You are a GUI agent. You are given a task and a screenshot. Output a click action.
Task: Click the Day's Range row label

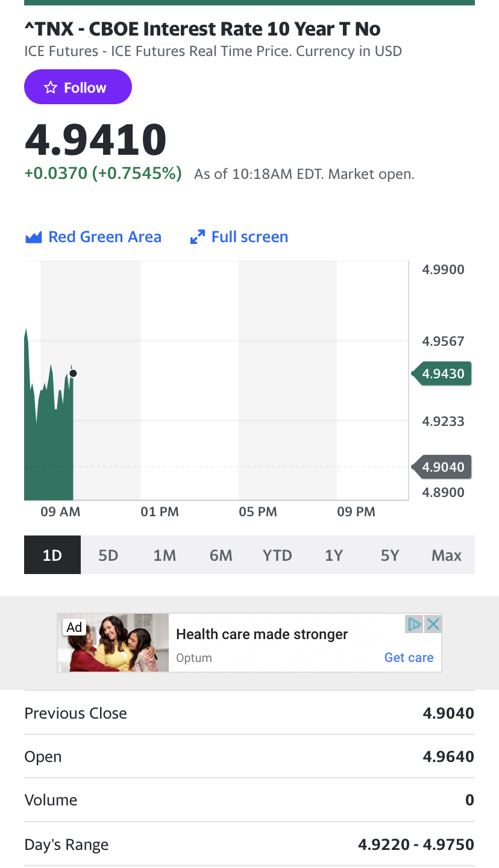pos(66,845)
